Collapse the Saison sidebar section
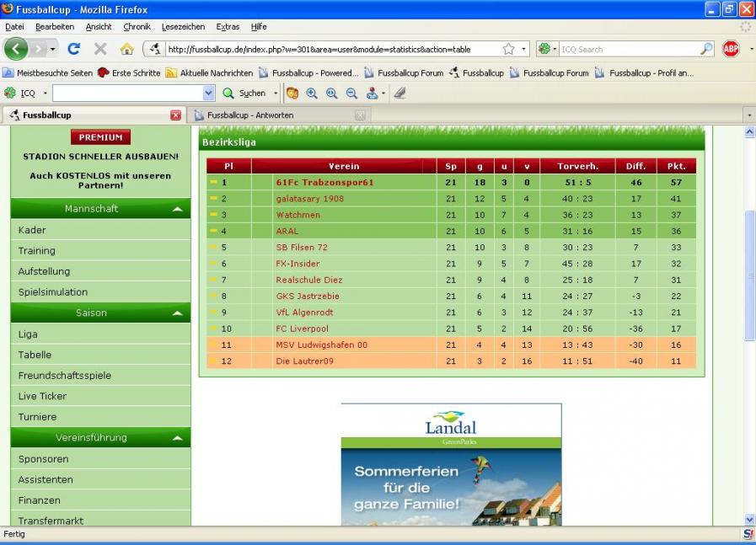Image resolution: width=756 pixels, height=545 pixels. pos(177,313)
